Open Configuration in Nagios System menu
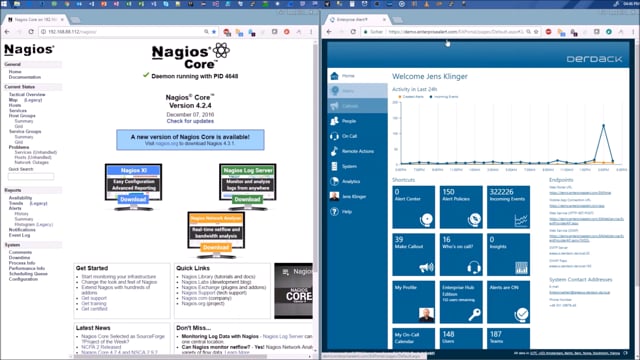The width and height of the screenshot is (640, 360). pyautogui.click(x=23, y=279)
